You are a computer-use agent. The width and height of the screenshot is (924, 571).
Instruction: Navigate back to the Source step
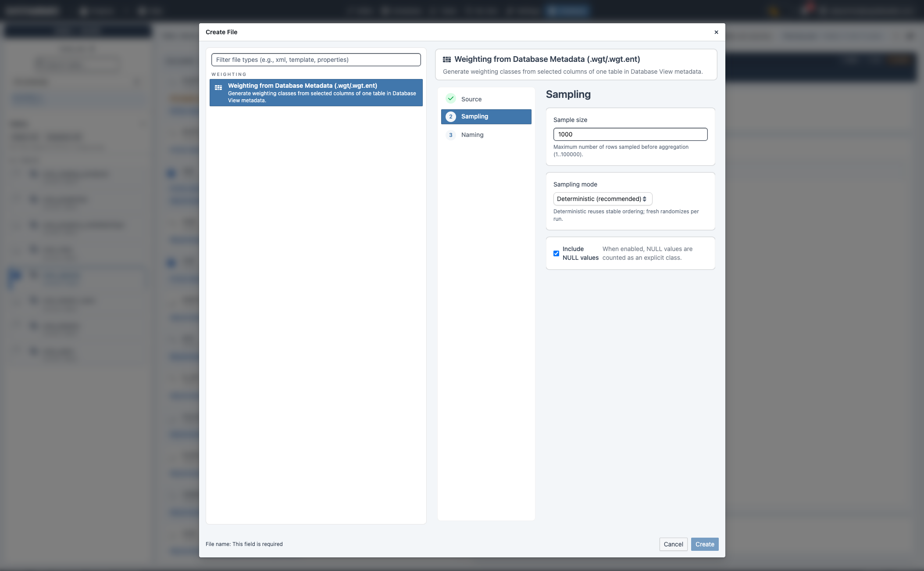pos(471,99)
